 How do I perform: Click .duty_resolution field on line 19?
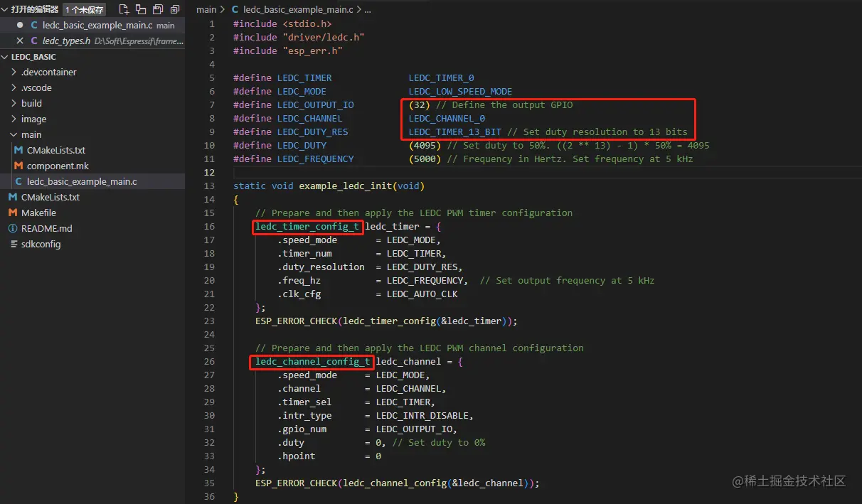321,267
